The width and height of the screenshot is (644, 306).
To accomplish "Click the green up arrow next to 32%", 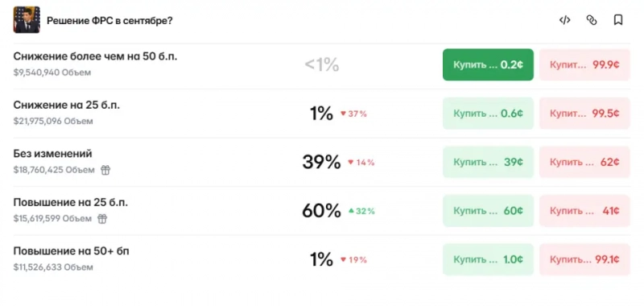I will [351, 211].
